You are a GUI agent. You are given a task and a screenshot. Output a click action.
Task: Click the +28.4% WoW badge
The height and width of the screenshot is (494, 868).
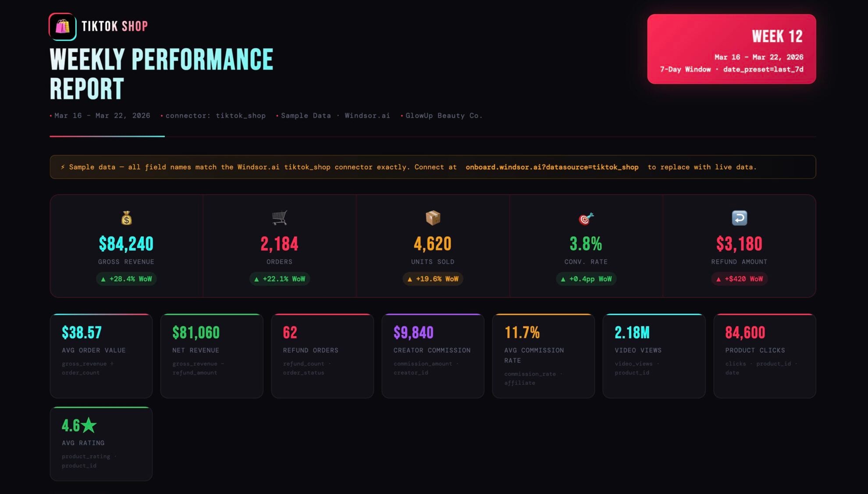126,279
